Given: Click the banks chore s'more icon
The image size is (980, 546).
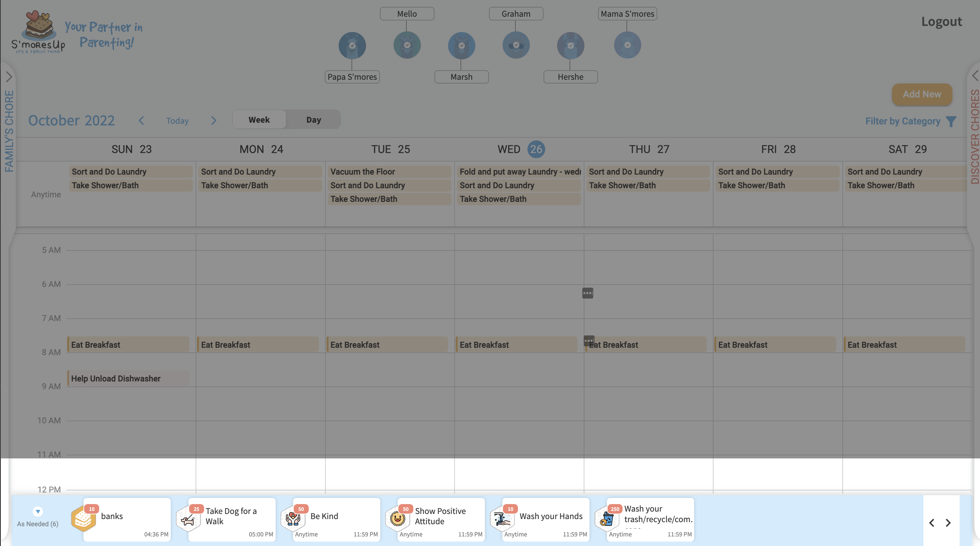Looking at the screenshot, I should point(83,518).
